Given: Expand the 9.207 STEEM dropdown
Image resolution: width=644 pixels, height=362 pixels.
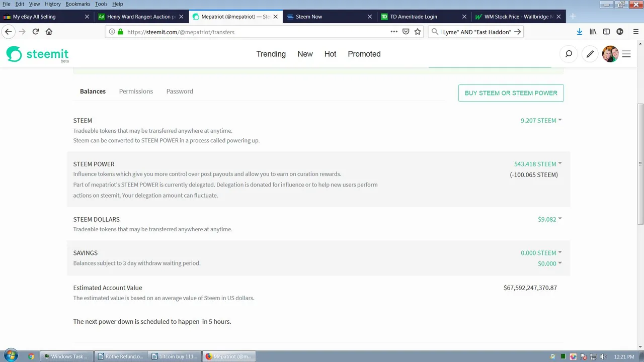Looking at the screenshot, I should [x=560, y=120].
